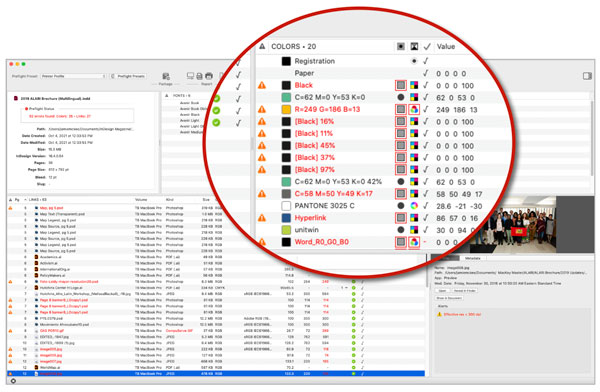The image size is (600, 392).
Task: Click the white swatch of PANTONE 3025 C
Action: [286, 206]
